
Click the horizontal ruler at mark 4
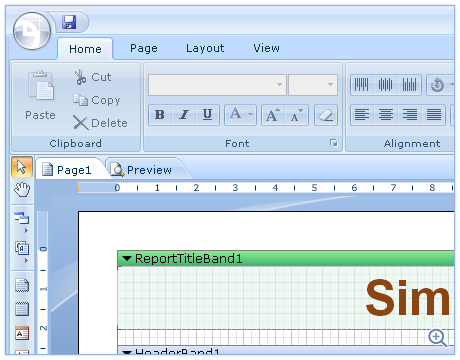[275, 188]
